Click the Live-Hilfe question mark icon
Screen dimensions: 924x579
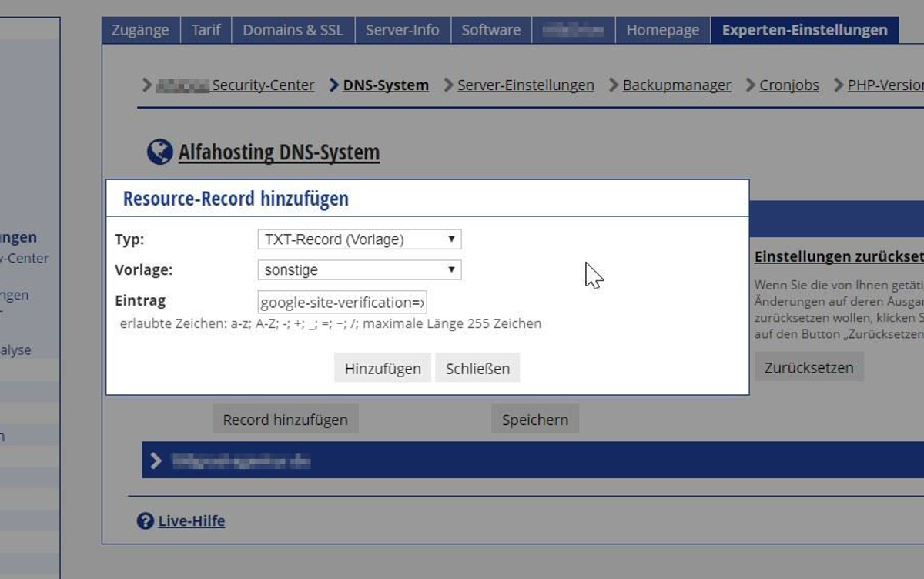(145, 521)
